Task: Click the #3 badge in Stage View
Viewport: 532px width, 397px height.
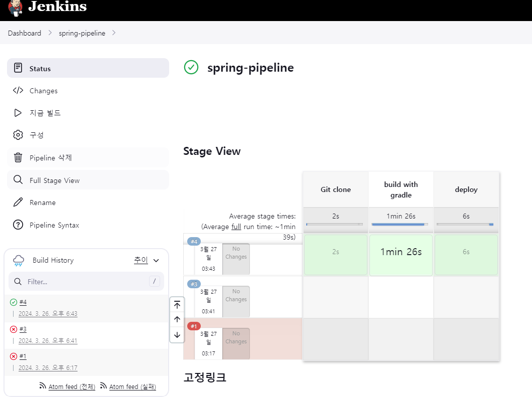Action: [x=194, y=284]
